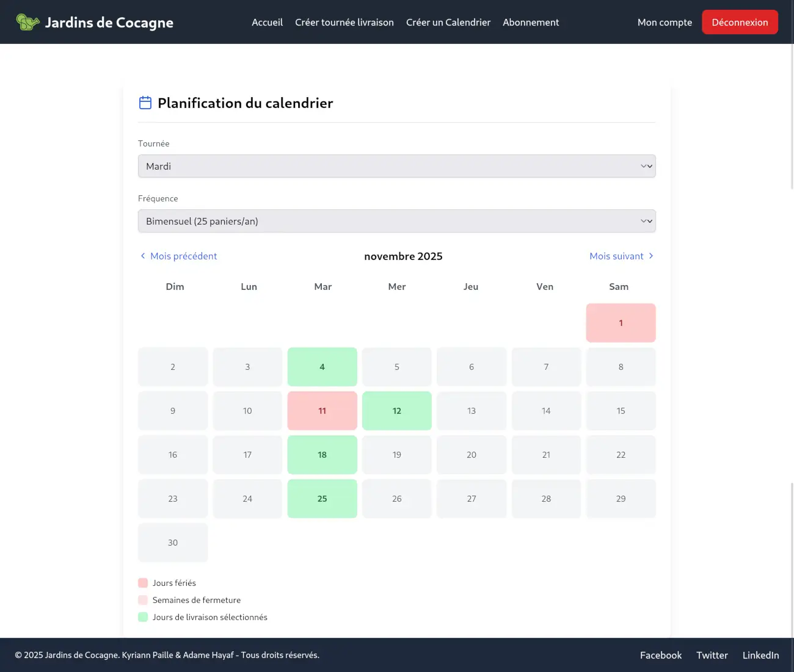This screenshot has width=794, height=672.
Task: Expand the Fréquence dropdown menu
Action: pos(396,221)
